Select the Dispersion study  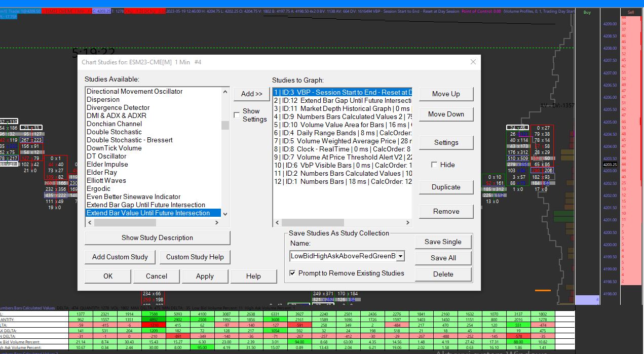click(154, 99)
